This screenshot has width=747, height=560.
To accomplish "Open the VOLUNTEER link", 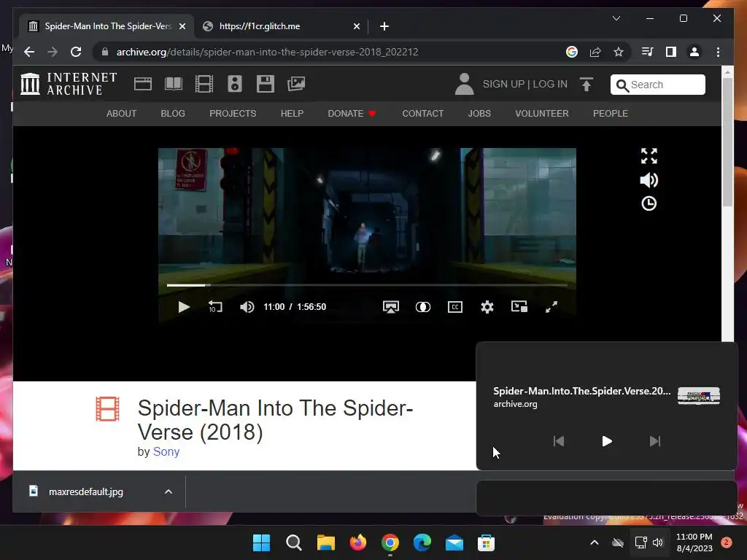I will (542, 114).
